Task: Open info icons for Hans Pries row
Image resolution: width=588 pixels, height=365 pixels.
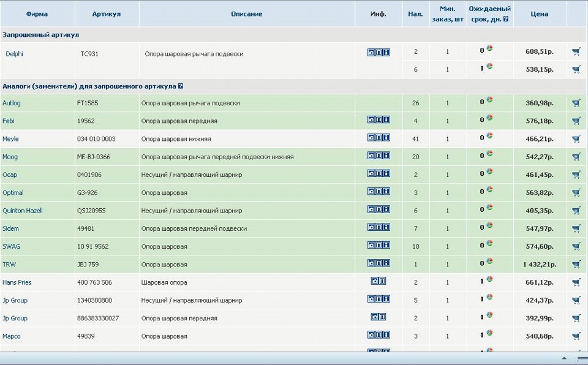Action: [x=379, y=281]
